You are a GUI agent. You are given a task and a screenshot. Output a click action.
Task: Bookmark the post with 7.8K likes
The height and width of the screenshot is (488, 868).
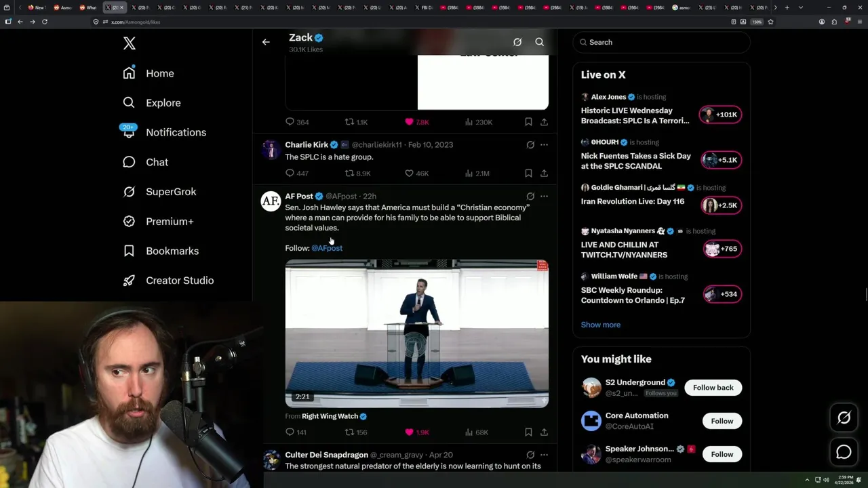click(x=528, y=122)
